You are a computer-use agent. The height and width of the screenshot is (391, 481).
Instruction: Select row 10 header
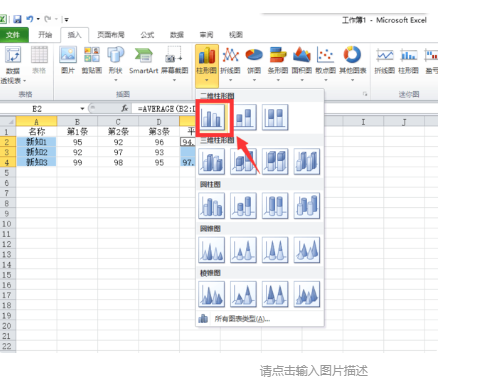[x=7, y=224]
